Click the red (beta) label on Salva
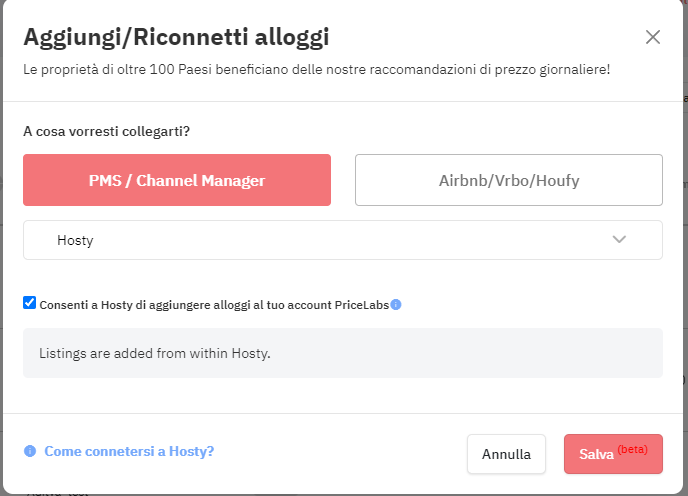Image resolution: width=688 pixels, height=496 pixels. tap(632, 449)
